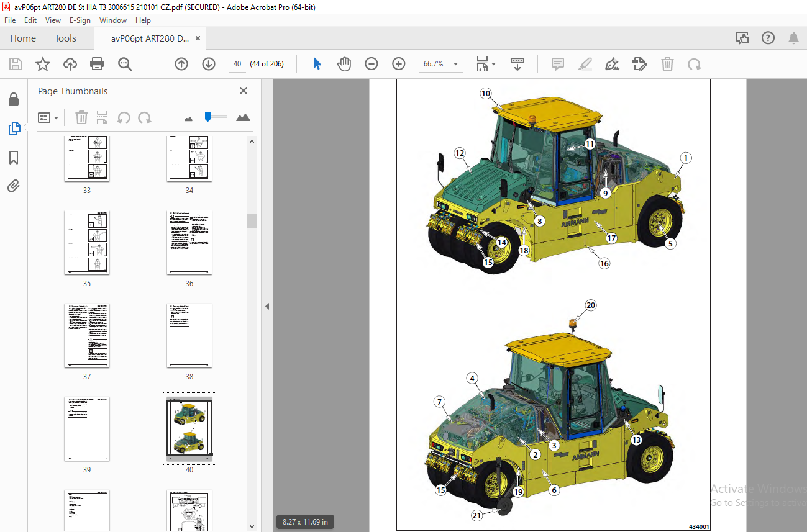Screen dimensions: 807x532
Task: Select page 34 thumbnail
Action: tap(189, 158)
